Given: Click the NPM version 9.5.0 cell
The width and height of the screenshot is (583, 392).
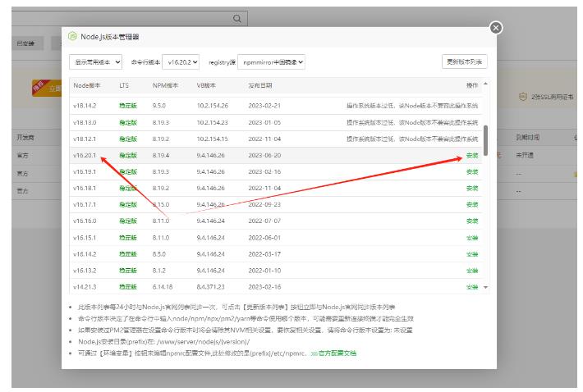Looking at the screenshot, I should tap(158, 106).
